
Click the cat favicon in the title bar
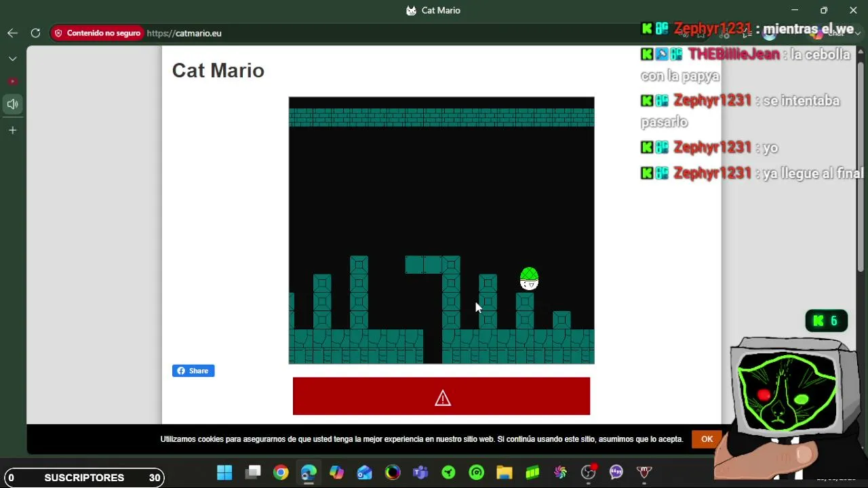click(x=411, y=10)
